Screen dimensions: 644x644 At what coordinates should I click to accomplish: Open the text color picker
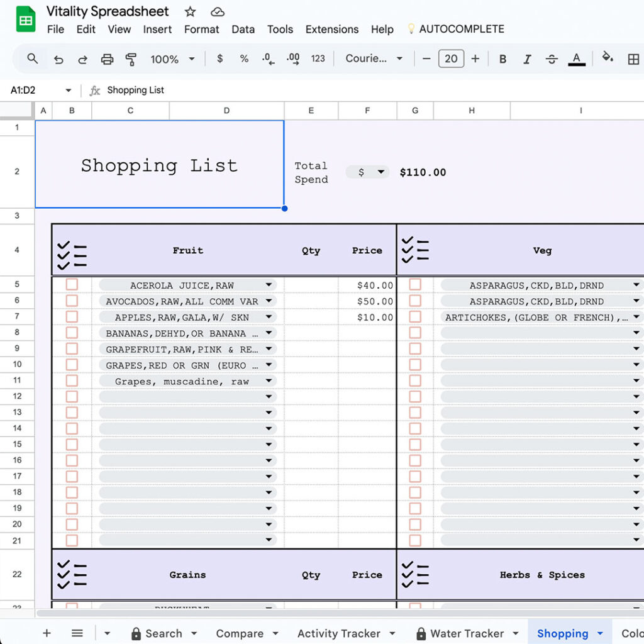(577, 59)
